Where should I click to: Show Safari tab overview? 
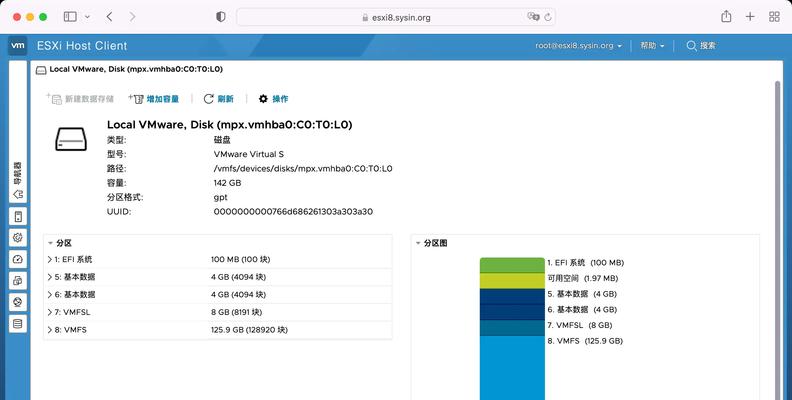tap(774, 17)
